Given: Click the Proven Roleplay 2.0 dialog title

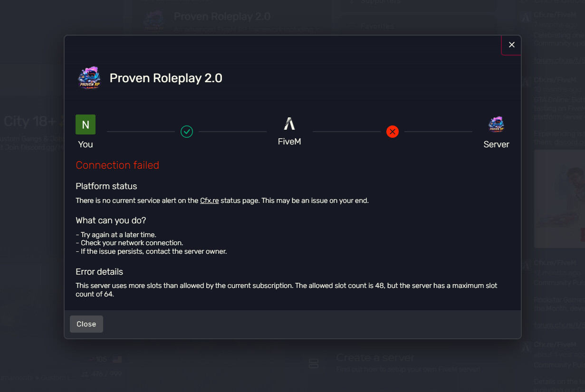Looking at the screenshot, I should [166, 78].
